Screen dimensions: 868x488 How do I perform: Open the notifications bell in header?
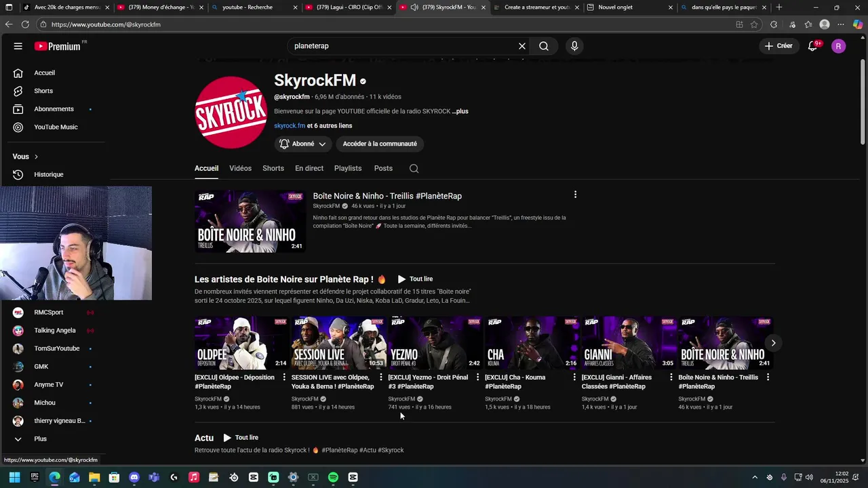[x=812, y=46]
